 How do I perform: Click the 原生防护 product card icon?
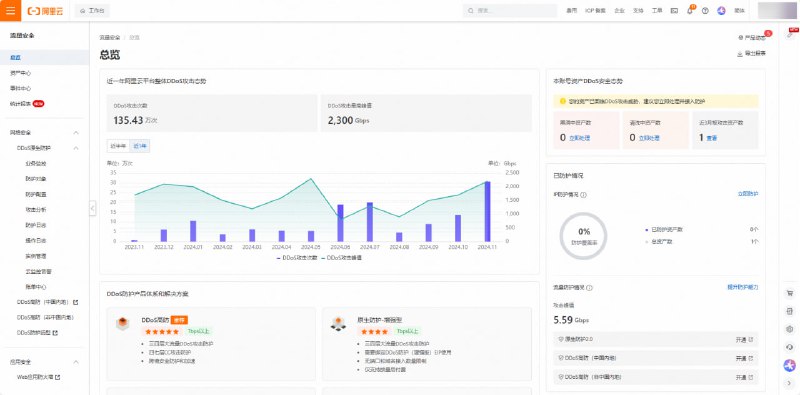coord(338,324)
